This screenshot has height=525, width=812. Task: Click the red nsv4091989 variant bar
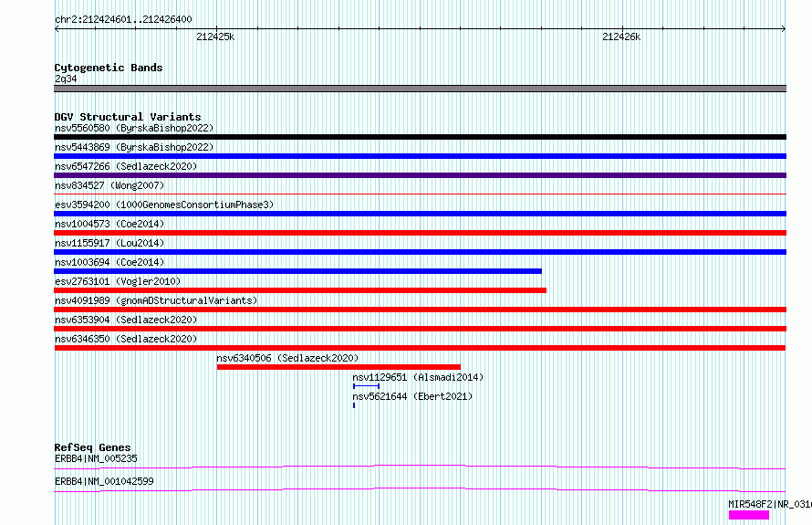coord(420,310)
